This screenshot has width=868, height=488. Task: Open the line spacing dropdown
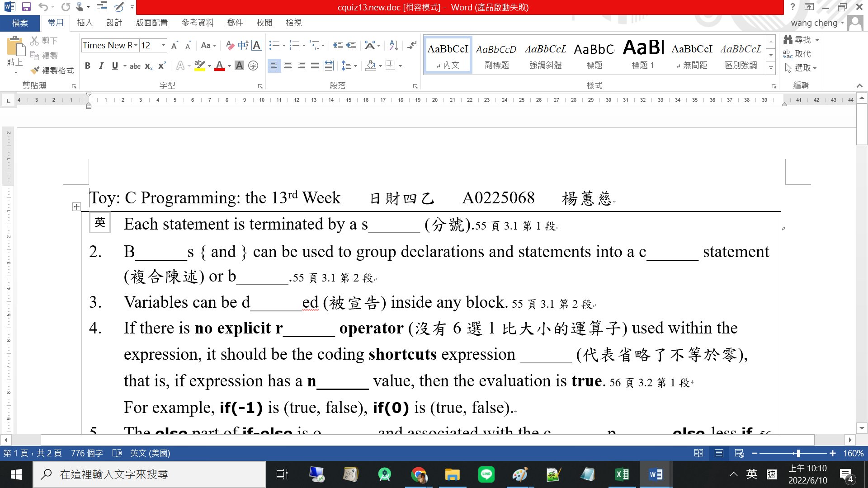349,66
